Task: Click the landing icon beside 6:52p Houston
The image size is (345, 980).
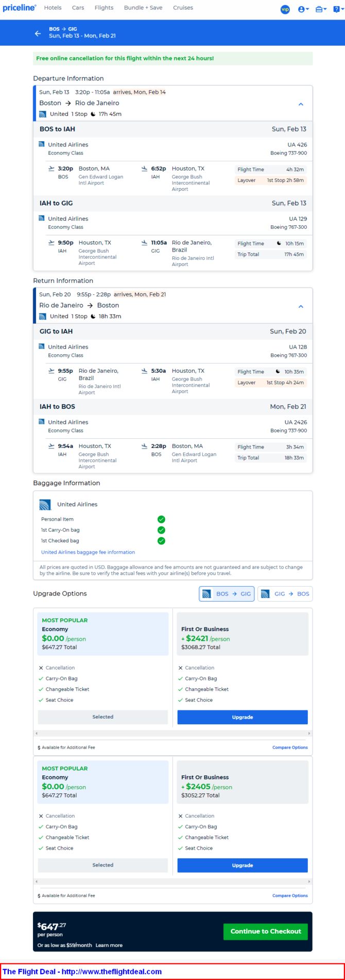Action: pos(144,169)
